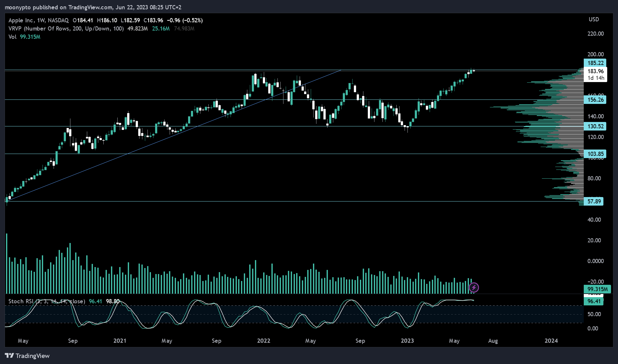Click the 80.00 price scale label
618x364 pixels.
point(594,178)
